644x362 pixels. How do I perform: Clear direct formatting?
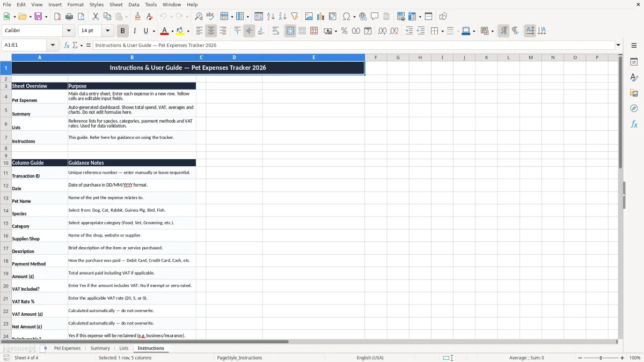click(150, 17)
